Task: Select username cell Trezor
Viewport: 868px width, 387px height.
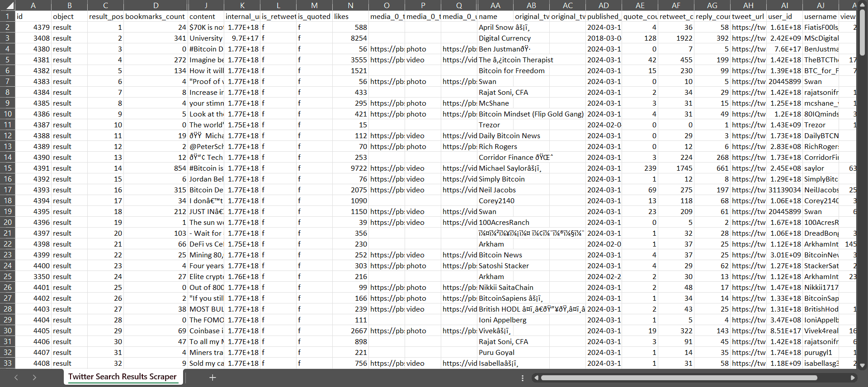Action: (x=821, y=125)
